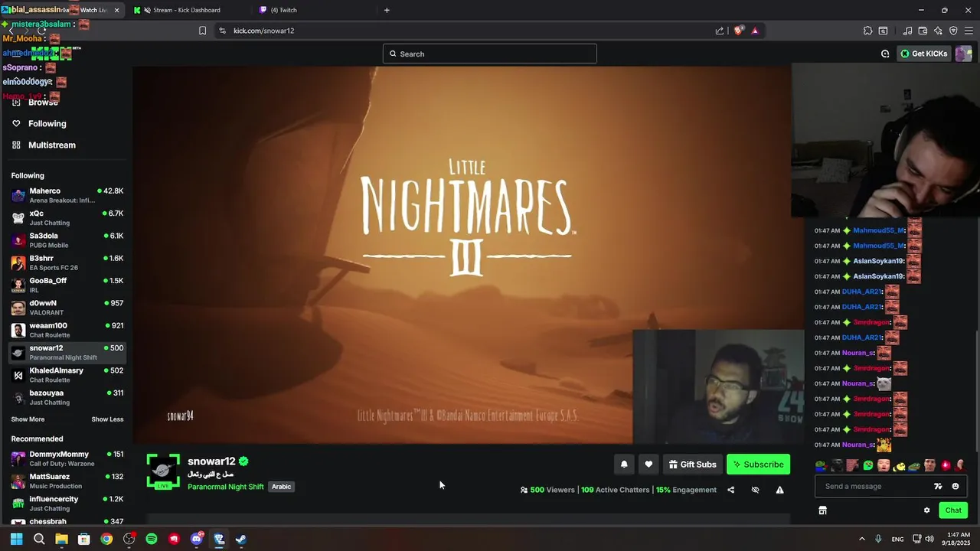Image resolution: width=980 pixels, height=551 pixels.
Task: Click snowar12 channel avatar with LIVE badge
Action: pos(163,471)
